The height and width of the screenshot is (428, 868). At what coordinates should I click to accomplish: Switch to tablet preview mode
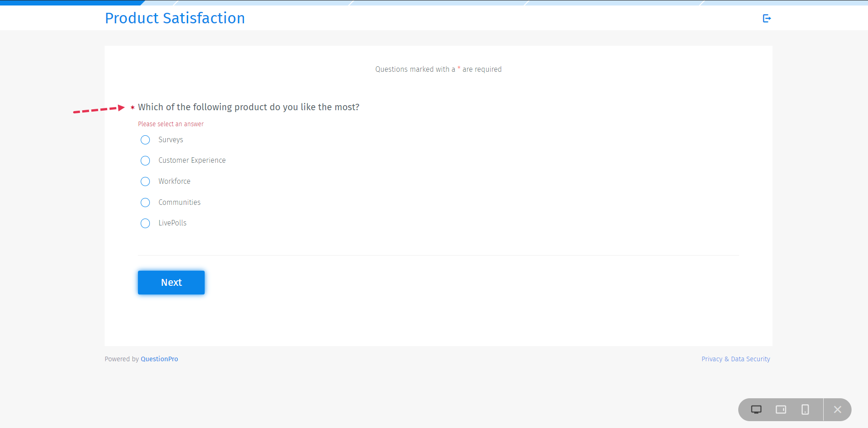pyautogui.click(x=781, y=410)
